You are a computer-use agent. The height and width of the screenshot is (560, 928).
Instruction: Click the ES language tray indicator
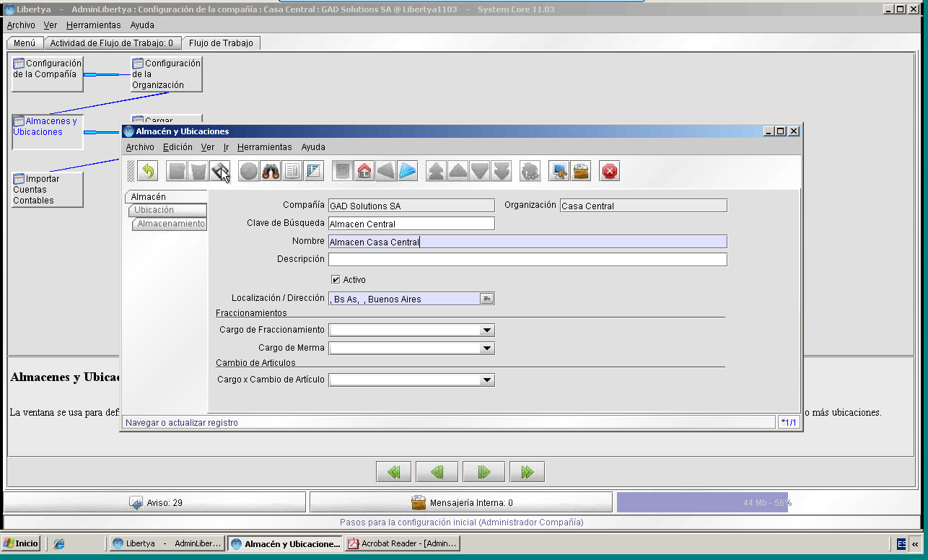click(901, 543)
